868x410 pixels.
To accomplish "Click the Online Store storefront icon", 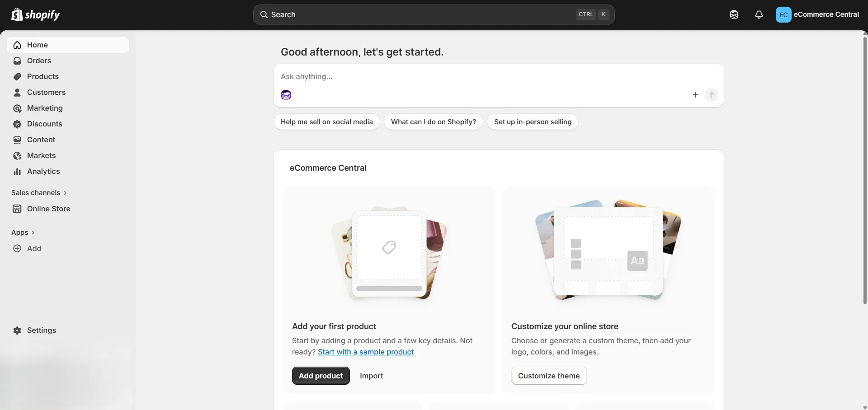I will (x=17, y=209).
